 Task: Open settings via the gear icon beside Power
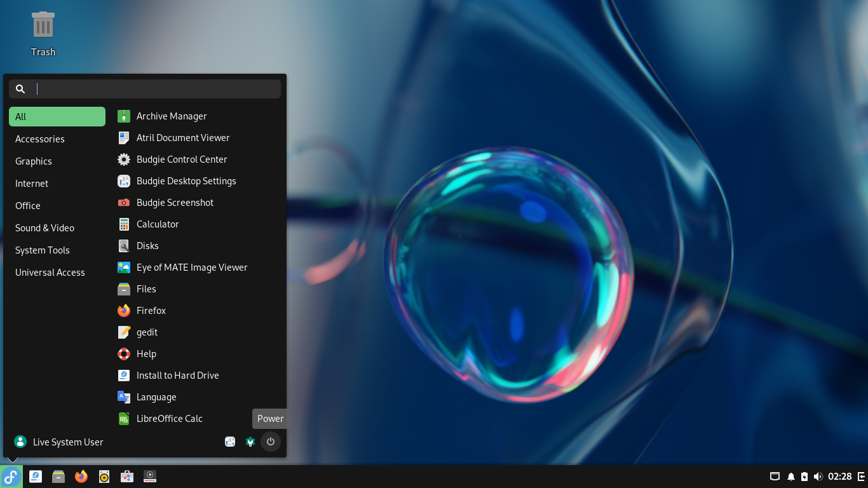[x=250, y=442]
